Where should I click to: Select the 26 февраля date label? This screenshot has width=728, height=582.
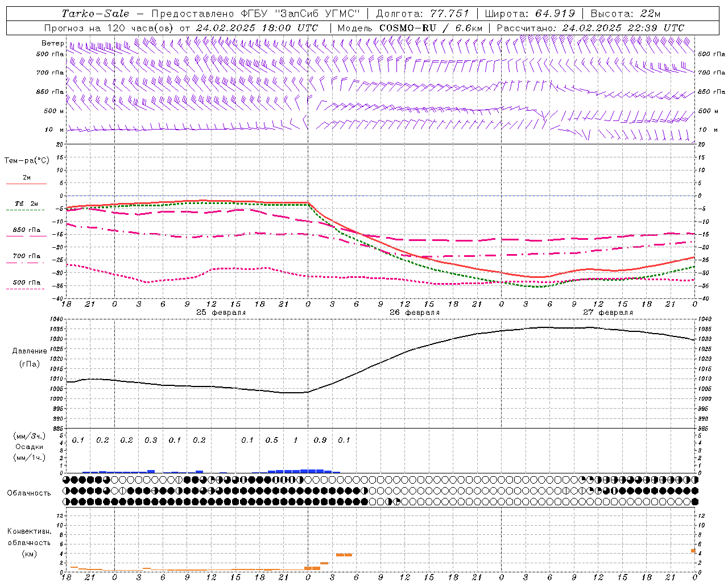(x=414, y=313)
